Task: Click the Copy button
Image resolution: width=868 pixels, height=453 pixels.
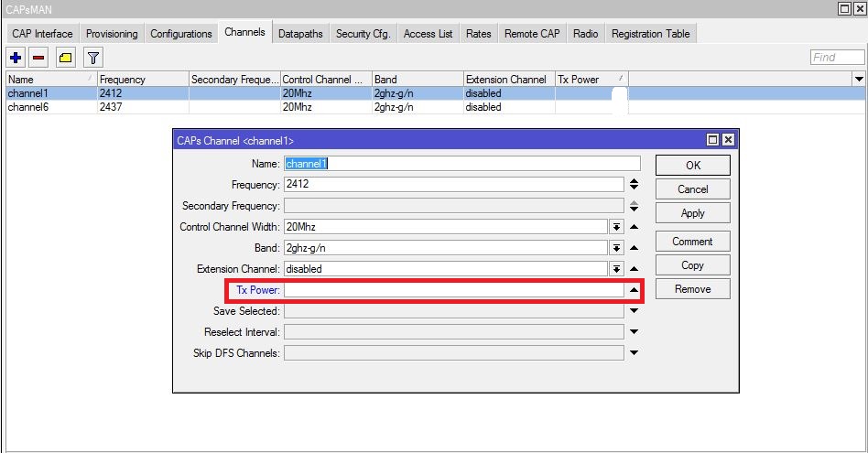Action: pos(692,265)
